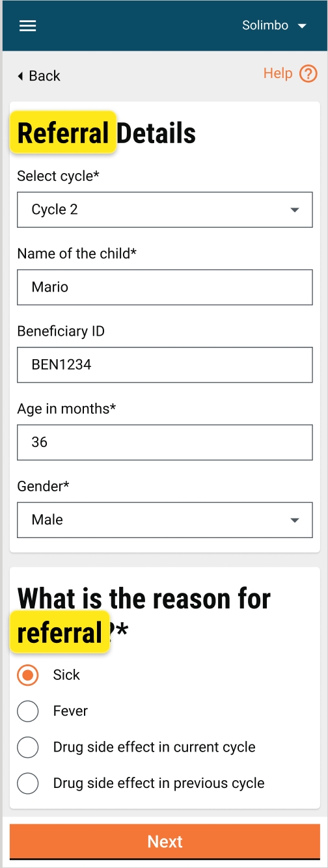Click the Referral Details heading
This screenshot has height=868, width=328.
[106, 133]
